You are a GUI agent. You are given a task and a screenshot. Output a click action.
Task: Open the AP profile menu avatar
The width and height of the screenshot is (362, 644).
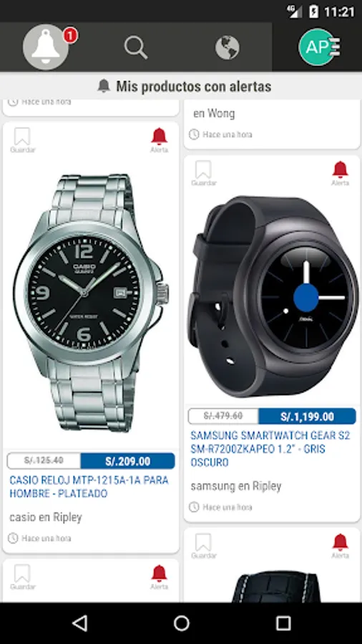click(318, 47)
